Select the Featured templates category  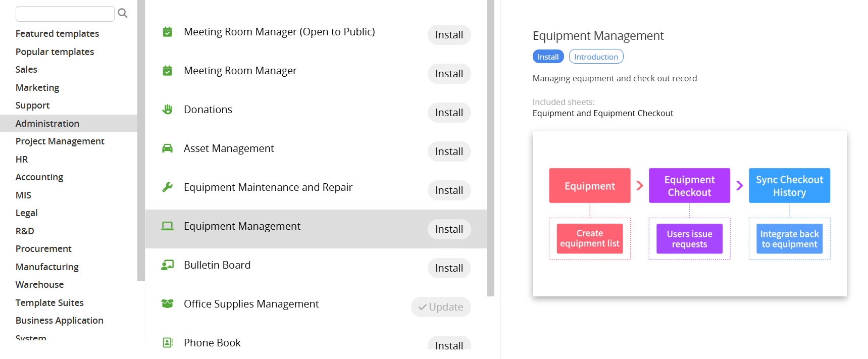point(57,34)
